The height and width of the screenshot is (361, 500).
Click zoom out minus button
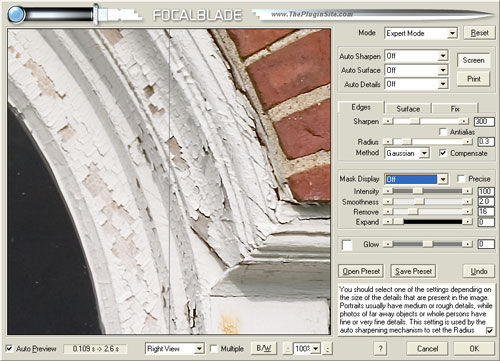click(x=287, y=349)
